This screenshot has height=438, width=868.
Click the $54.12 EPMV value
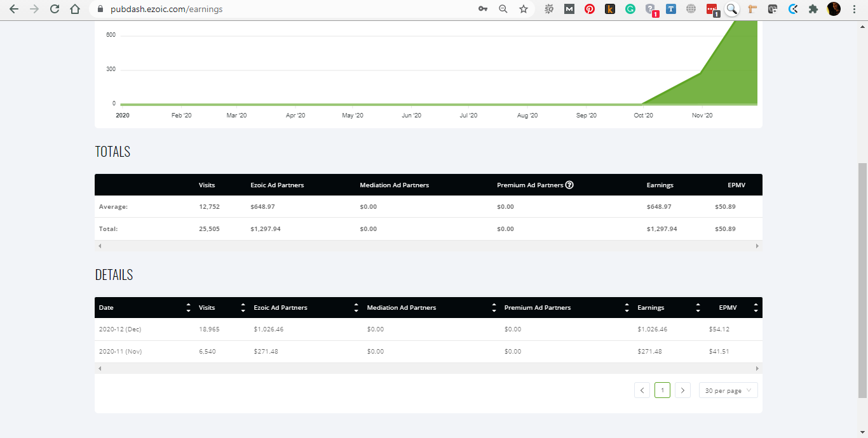pyautogui.click(x=719, y=329)
